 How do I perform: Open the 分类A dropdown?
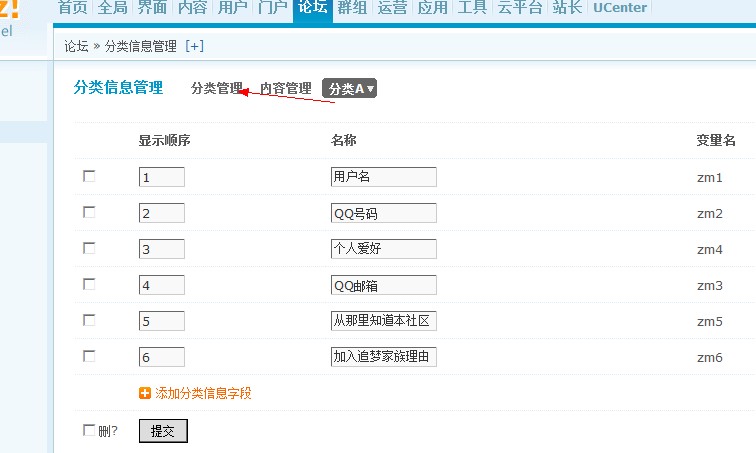tap(350, 88)
